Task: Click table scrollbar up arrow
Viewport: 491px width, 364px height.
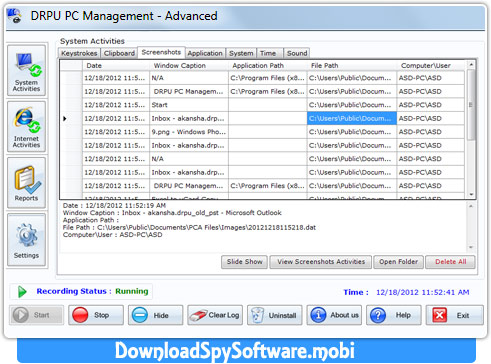Action: pos(471,64)
